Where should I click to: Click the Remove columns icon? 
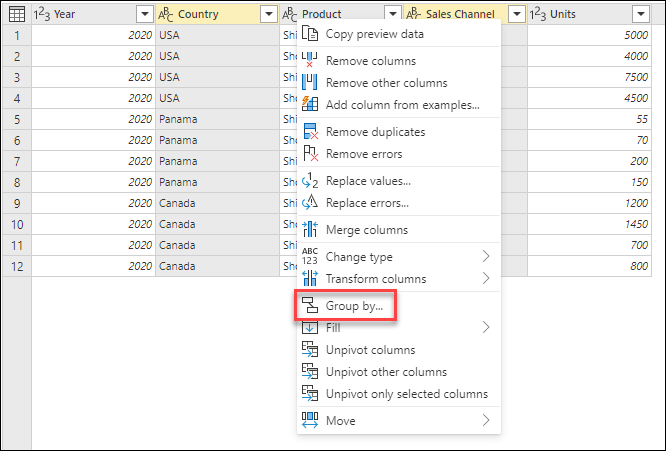(x=310, y=60)
